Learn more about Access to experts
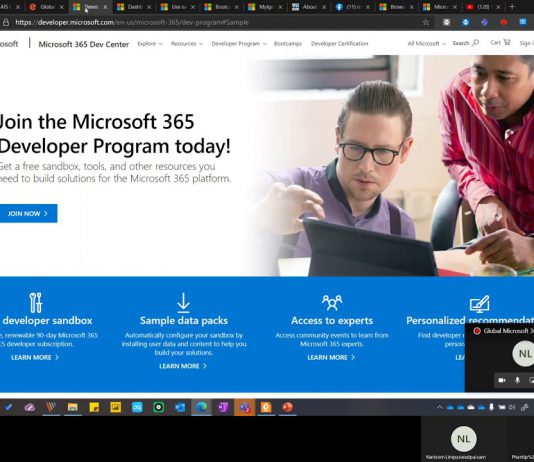The height and width of the screenshot is (462, 534). pos(331,357)
